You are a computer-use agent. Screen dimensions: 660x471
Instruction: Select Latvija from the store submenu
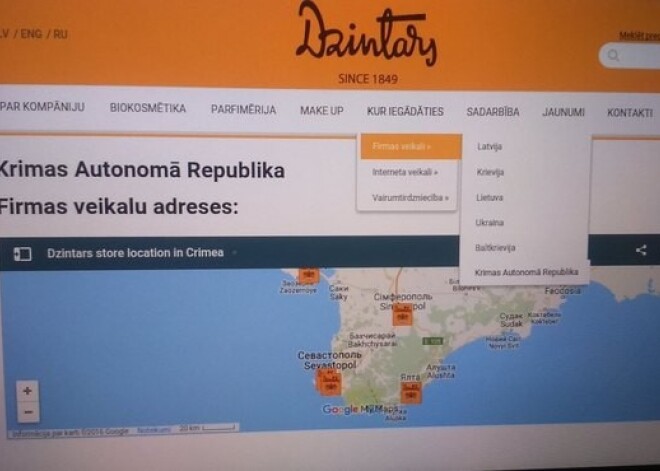pos(490,147)
